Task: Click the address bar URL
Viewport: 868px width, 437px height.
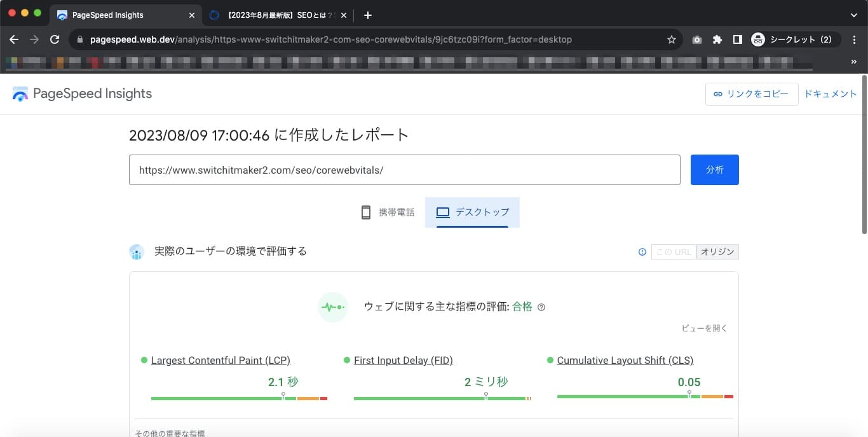Action: coord(330,39)
